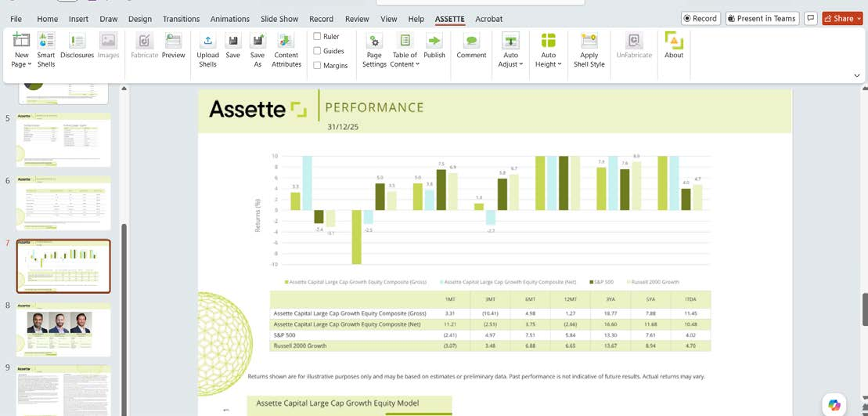Viewport: 868px width, 416px height.
Task: Switch to the Slide Show tab
Action: pos(279,19)
